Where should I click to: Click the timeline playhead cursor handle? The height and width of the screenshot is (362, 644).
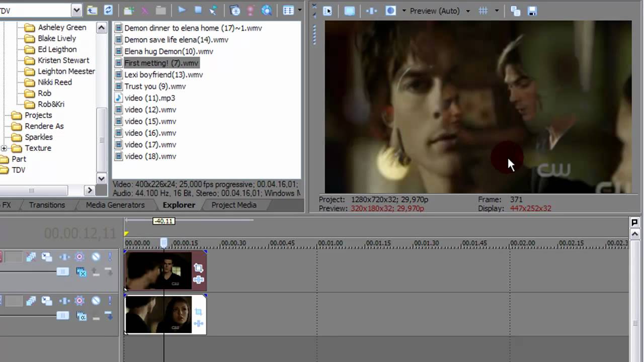point(164,243)
